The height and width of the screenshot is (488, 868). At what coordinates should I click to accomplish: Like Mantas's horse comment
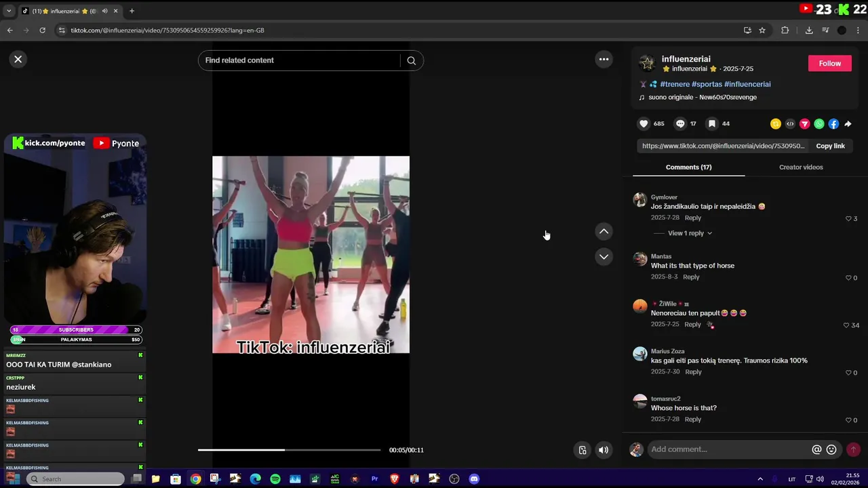[848, 278]
